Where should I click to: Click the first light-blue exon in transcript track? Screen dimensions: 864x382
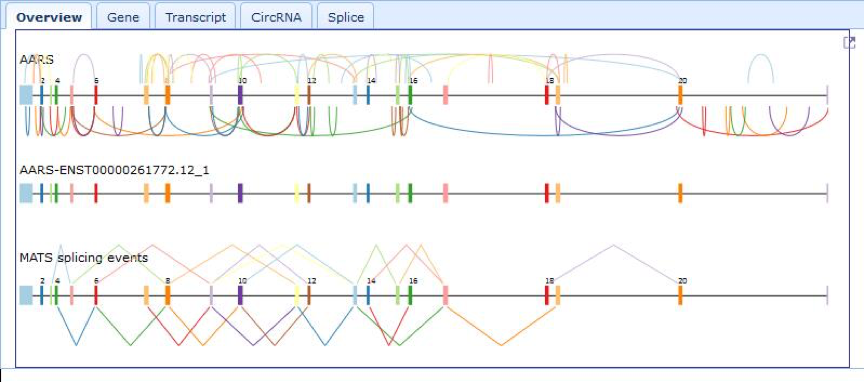coord(26,193)
